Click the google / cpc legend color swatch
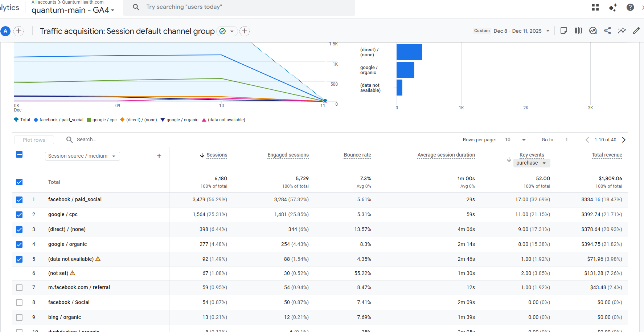The width and height of the screenshot is (644, 332). (89, 120)
